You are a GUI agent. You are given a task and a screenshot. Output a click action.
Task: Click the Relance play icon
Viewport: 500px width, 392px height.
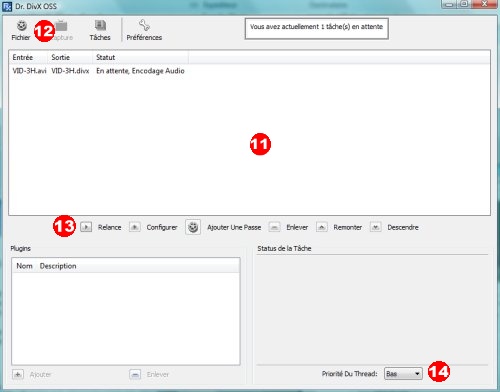click(x=86, y=227)
